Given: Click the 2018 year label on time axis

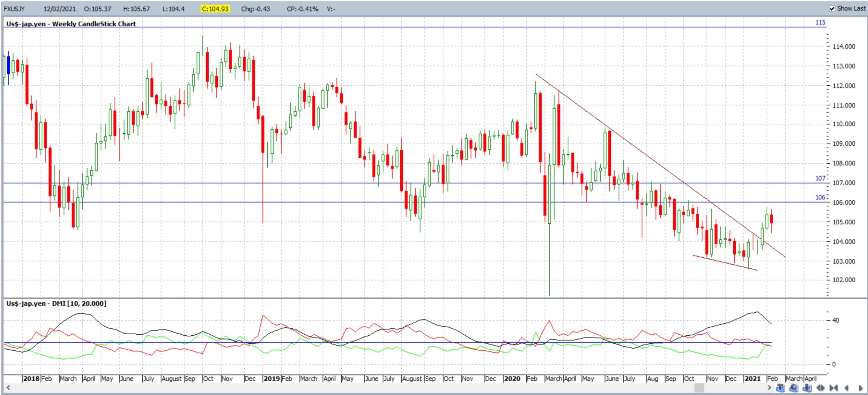Looking at the screenshot, I should (x=31, y=379).
